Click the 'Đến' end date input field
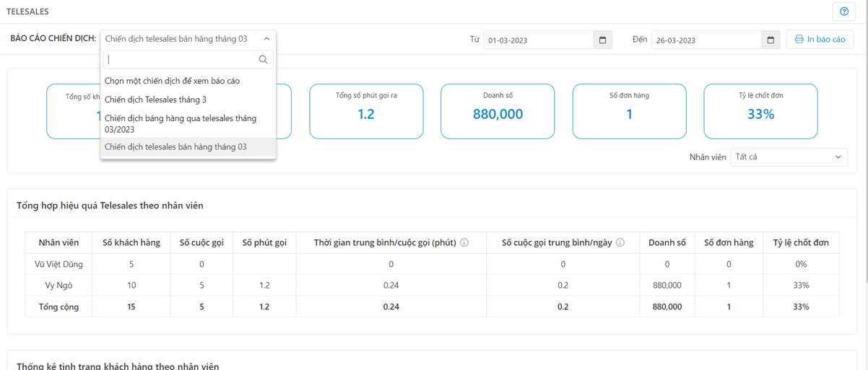The image size is (868, 370). (706, 40)
